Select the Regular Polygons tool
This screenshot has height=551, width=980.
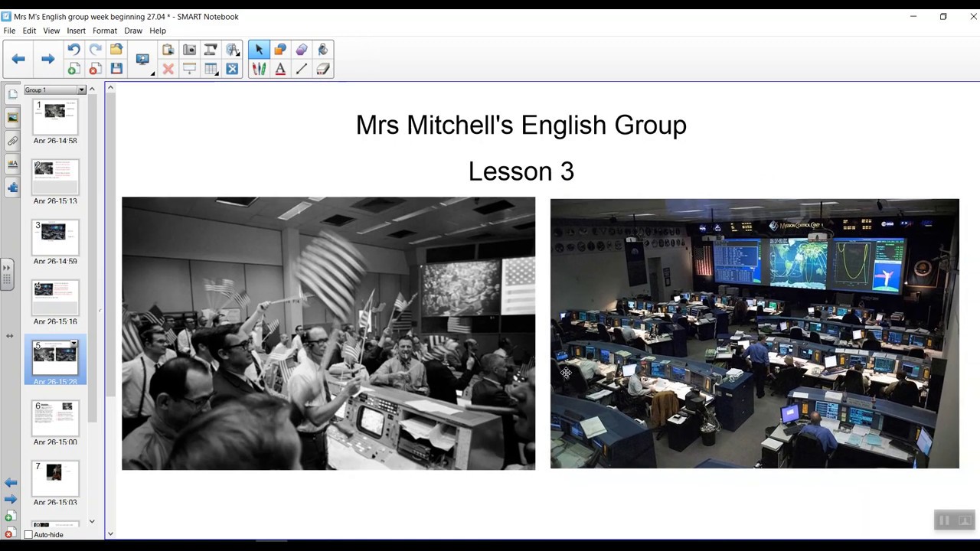coord(302,50)
